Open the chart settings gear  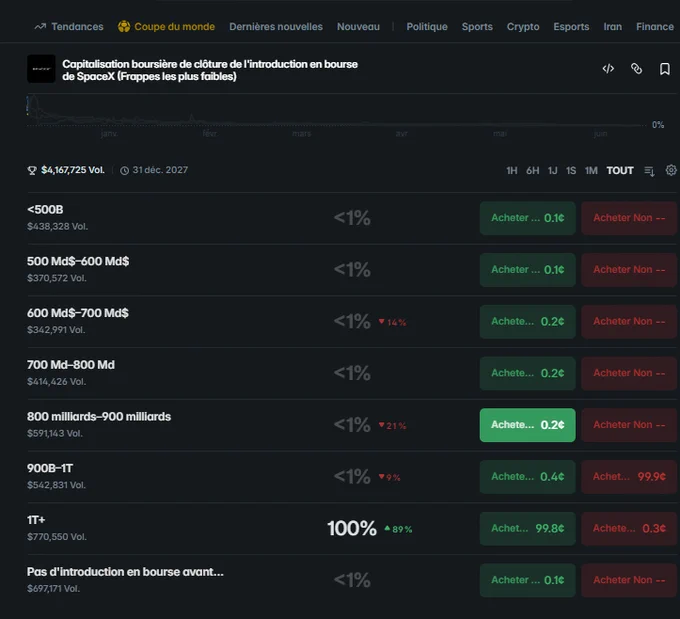(x=671, y=170)
